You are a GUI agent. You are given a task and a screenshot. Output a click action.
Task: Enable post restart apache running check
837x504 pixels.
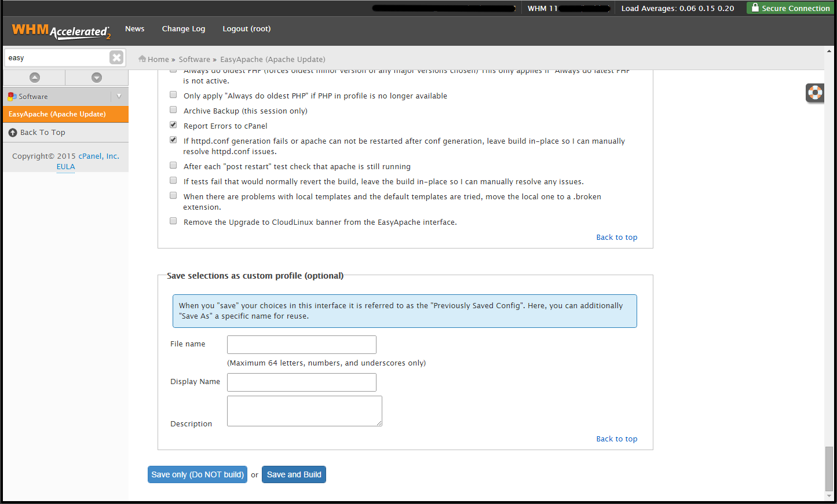[x=173, y=165]
